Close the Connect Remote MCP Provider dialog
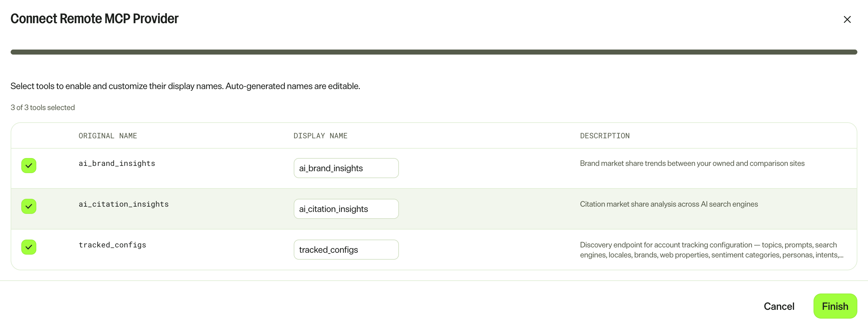 [847, 19]
